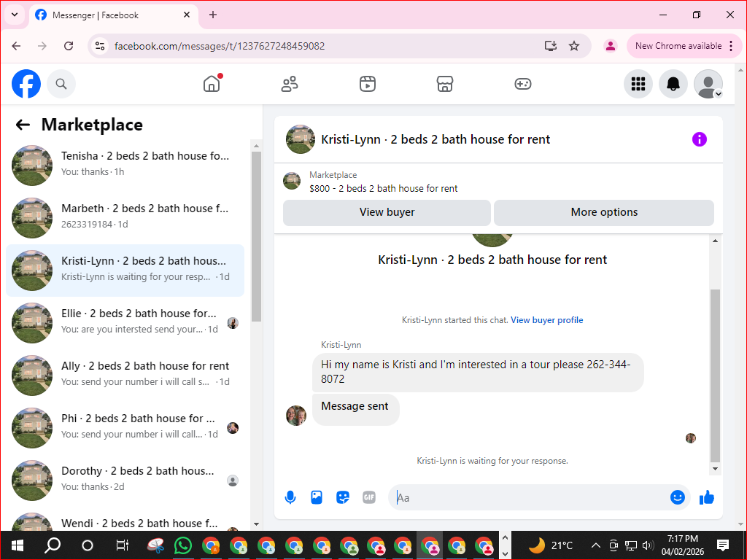Image resolution: width=747 pixels, height=560 pixels.
Task: Go back from Marketplace chats list
Action: pos(23,125)
